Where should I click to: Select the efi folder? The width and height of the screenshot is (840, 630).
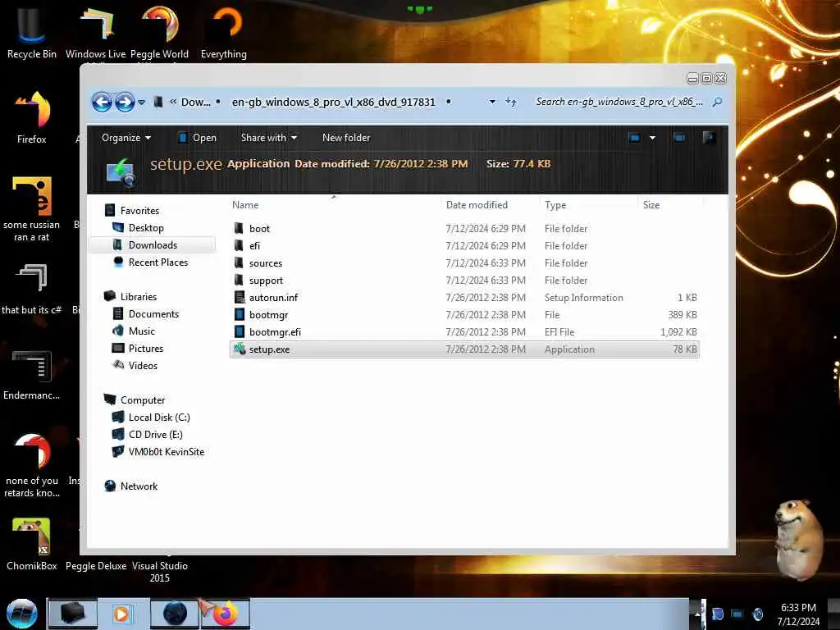tap(464, 245)
